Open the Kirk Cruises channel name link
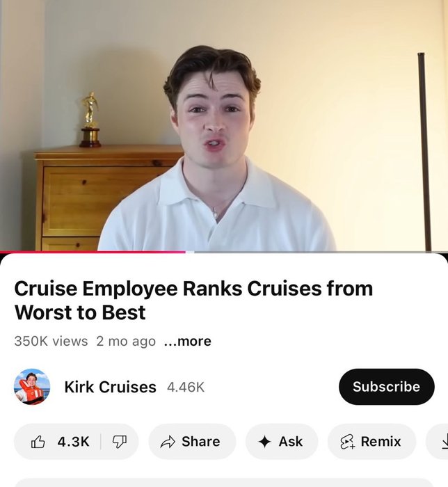Image resolution: width=448 pixels, height=487 pixels. coord(110,387)
